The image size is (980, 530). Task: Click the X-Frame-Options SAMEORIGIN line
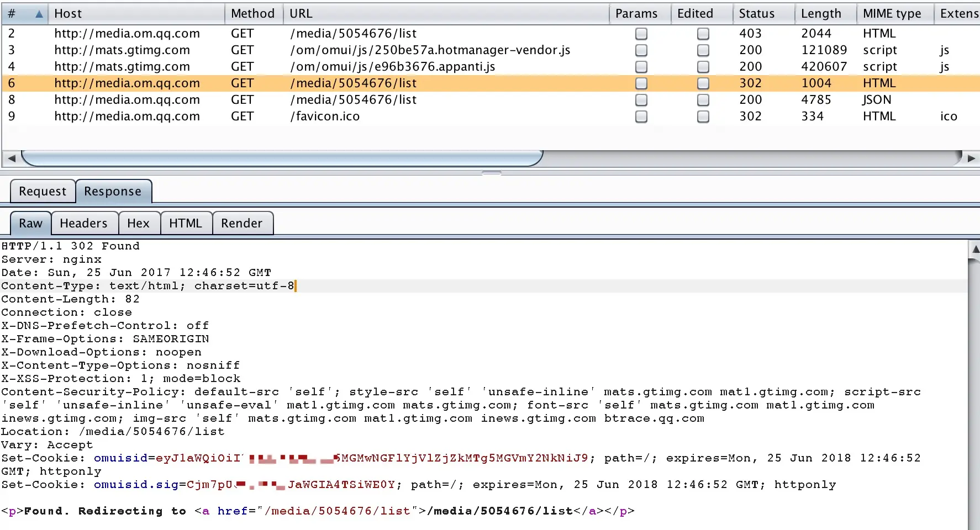[105, 339]
